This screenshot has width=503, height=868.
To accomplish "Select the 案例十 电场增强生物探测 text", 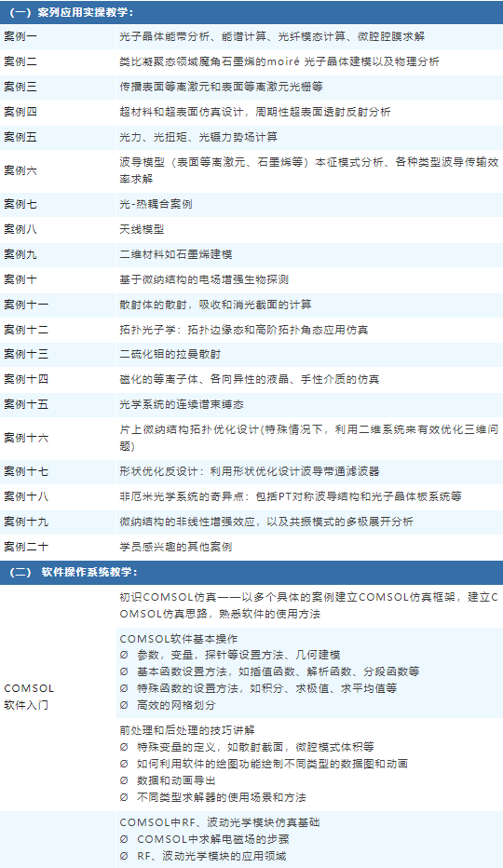I will pyautogui.click(x=204, y=279).
